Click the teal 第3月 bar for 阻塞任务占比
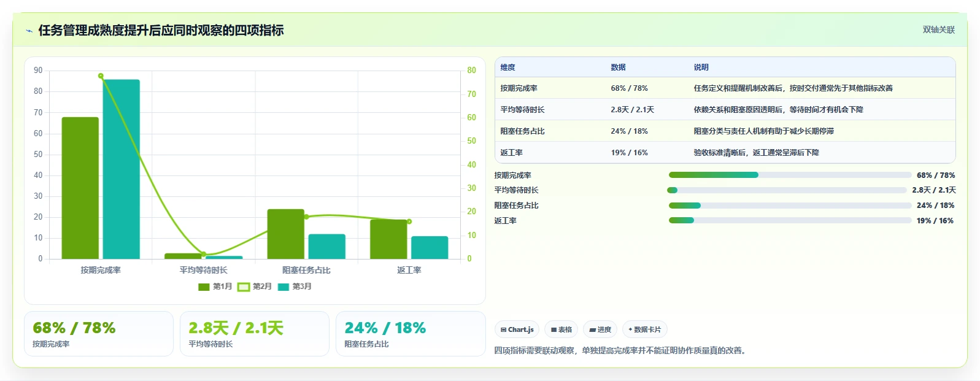The image size is (980, 381). pos(326,247)
